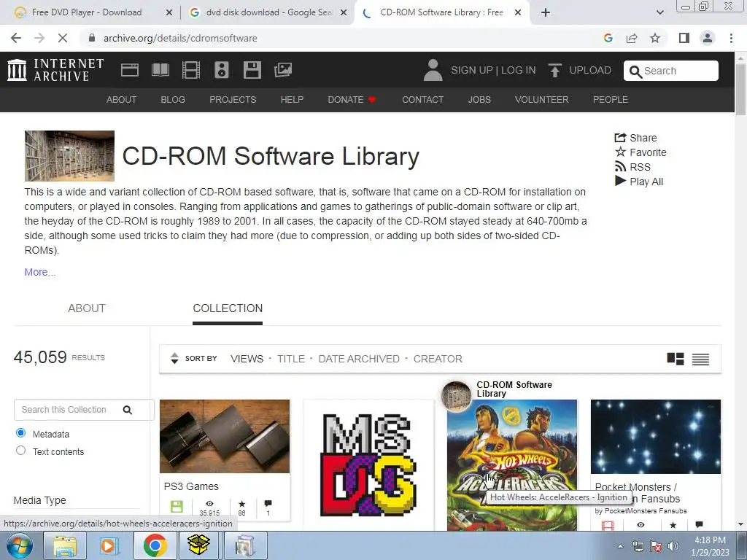Sort results by DATE ARCHIVED
This screenshot has height=560, width=747.
tap(359, 359)
